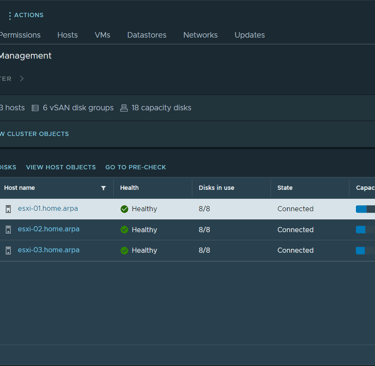The image size is (375, 366).
Task: Click View Host Objects button
Action: (61, 167)
